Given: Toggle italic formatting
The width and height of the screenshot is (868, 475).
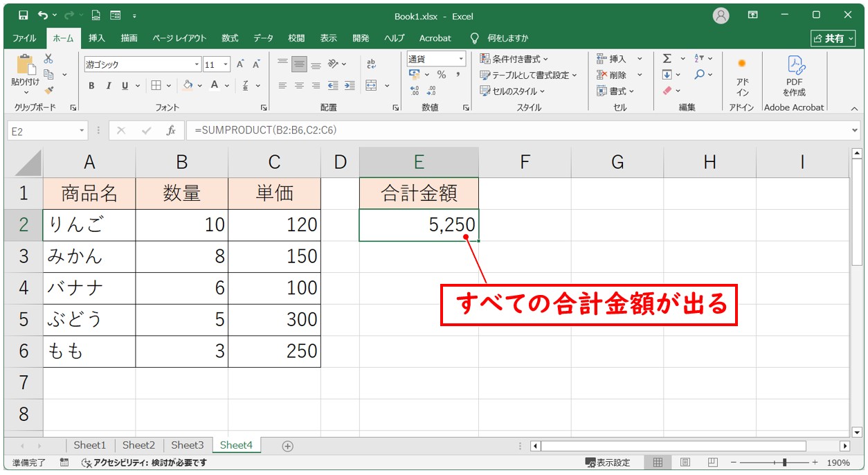Looking at the screenshot, I should [108, 86].
